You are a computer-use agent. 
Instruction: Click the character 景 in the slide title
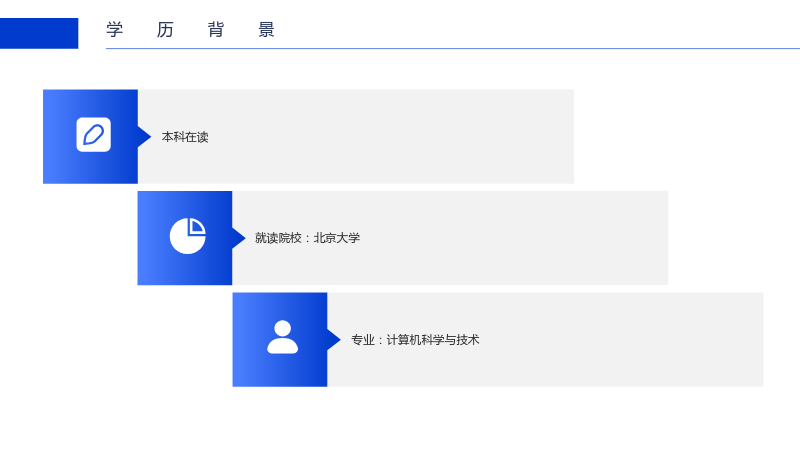(266, 30)
